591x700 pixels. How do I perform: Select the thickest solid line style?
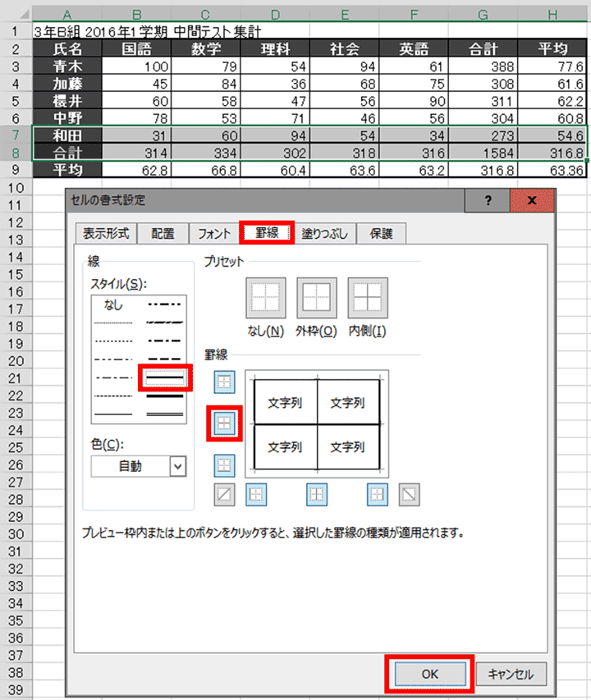coord(165,396)
